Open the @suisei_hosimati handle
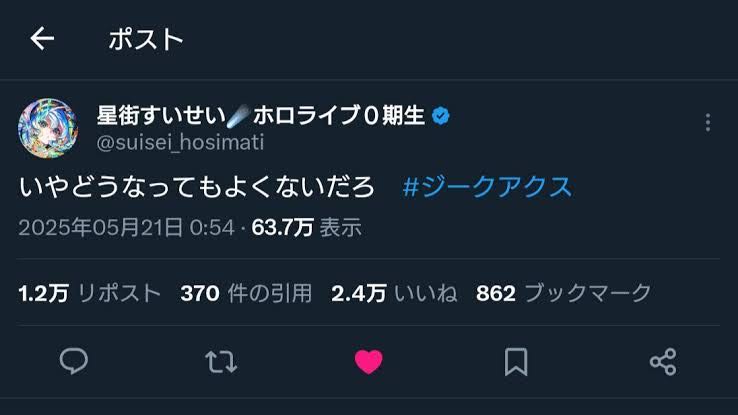Image resolution: width=738 pixels, height=415 pixels. 180,142
